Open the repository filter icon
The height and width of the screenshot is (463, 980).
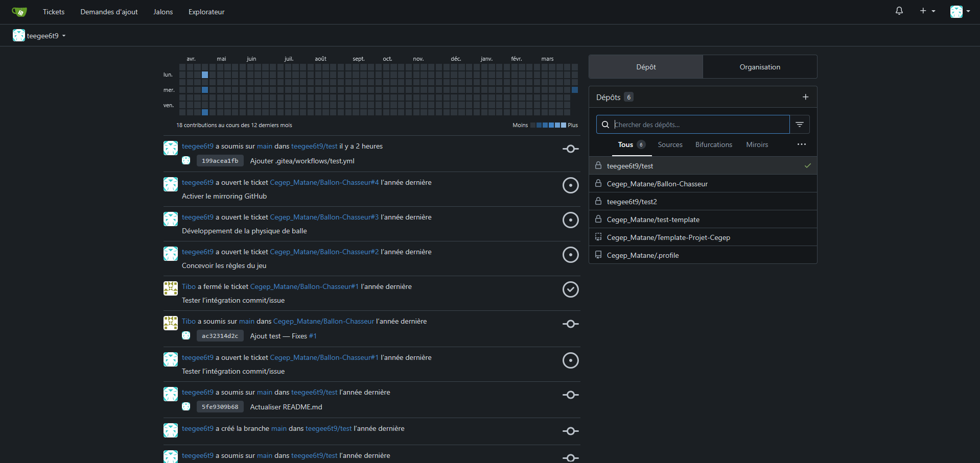[800, 125]
